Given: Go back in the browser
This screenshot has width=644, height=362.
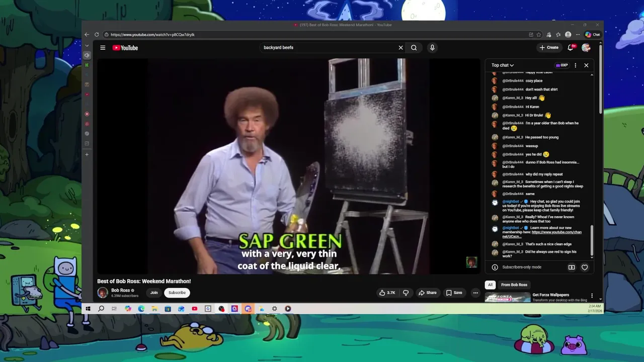Looking at the screenshot, I should point(87,35).
